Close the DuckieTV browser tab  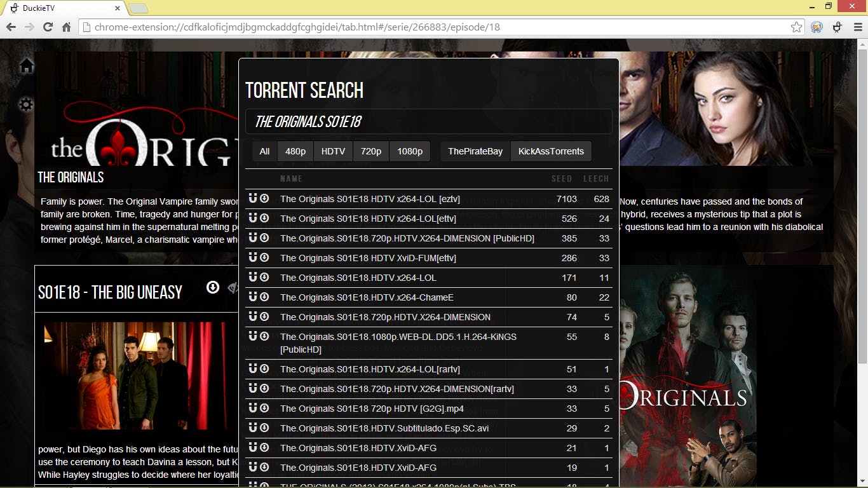point(118,8)
